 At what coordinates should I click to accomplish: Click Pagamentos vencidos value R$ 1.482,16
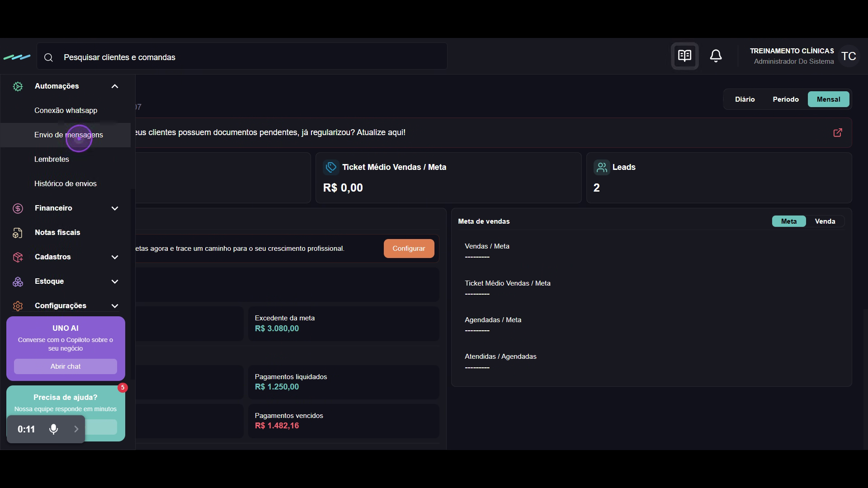[x=277, y=426]
